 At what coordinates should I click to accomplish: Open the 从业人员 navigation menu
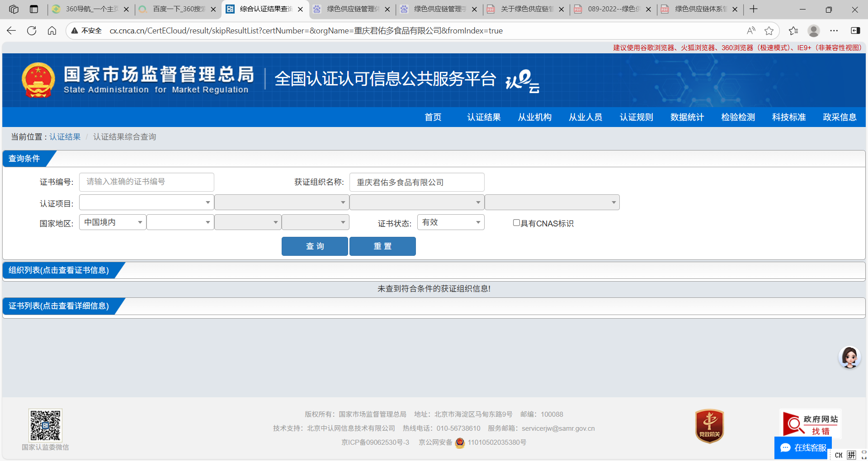click(x=585, y=118)
